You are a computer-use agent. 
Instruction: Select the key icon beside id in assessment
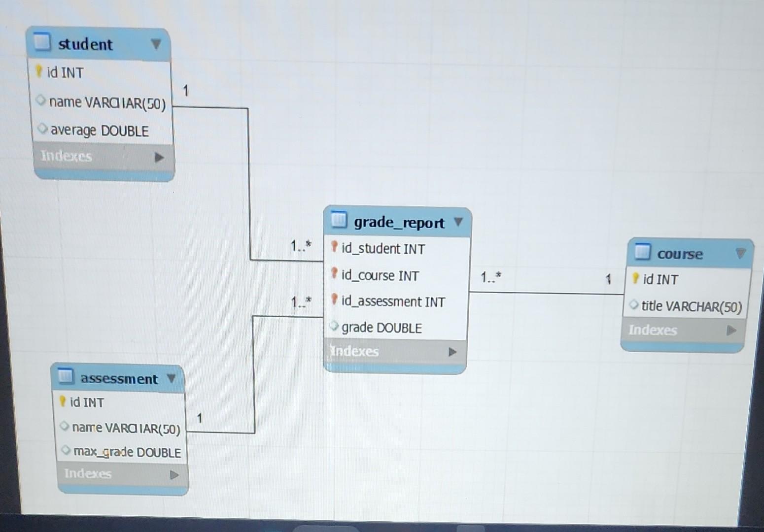coord(62,402)
